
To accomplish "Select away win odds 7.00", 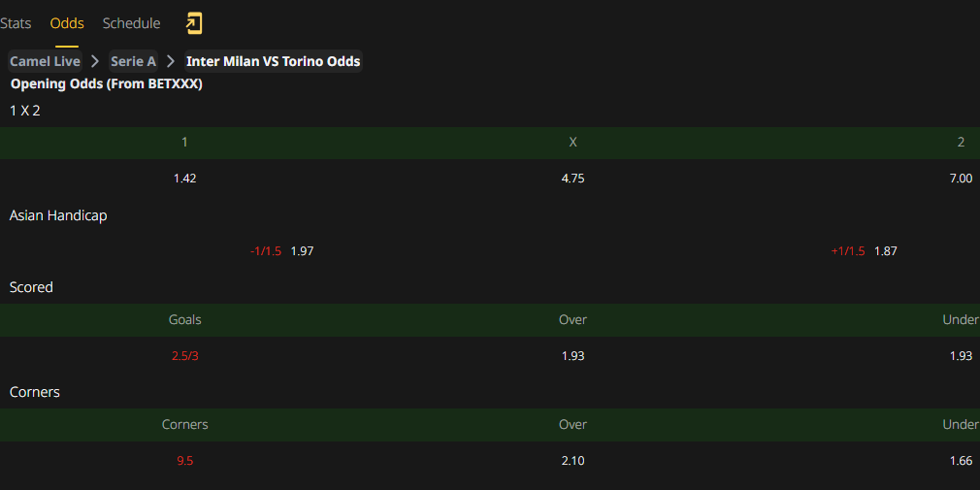I will (x=961, y=179).
